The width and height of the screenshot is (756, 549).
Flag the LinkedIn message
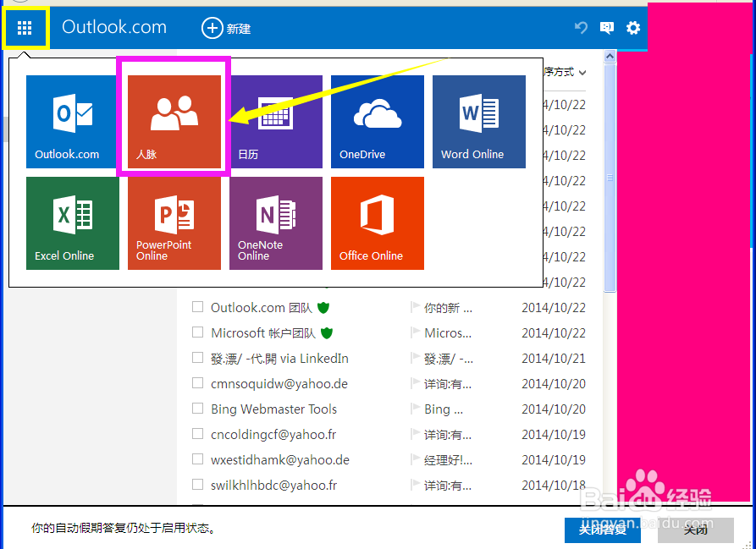415,359
